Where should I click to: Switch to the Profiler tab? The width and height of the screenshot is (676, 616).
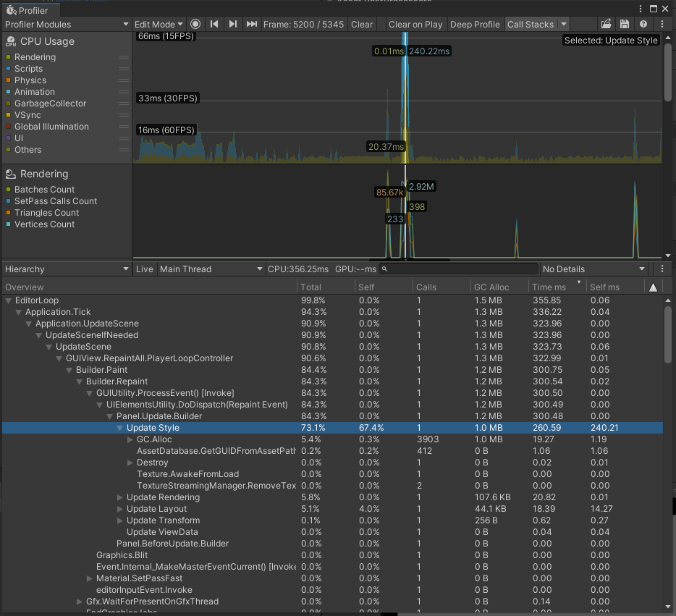pyautogui.click(x=29, y=11)
